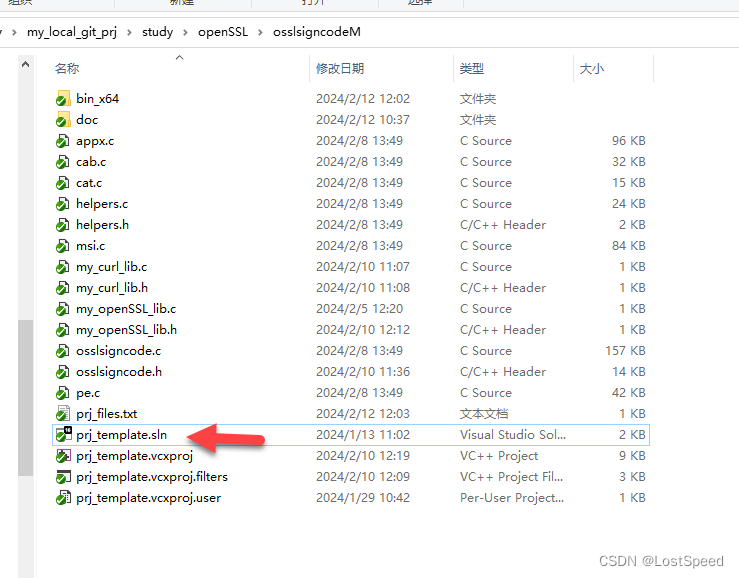Click the navigation pane scrollbar thumb
Viewport: 739px width, 578px height.
(x=25, y=397)
